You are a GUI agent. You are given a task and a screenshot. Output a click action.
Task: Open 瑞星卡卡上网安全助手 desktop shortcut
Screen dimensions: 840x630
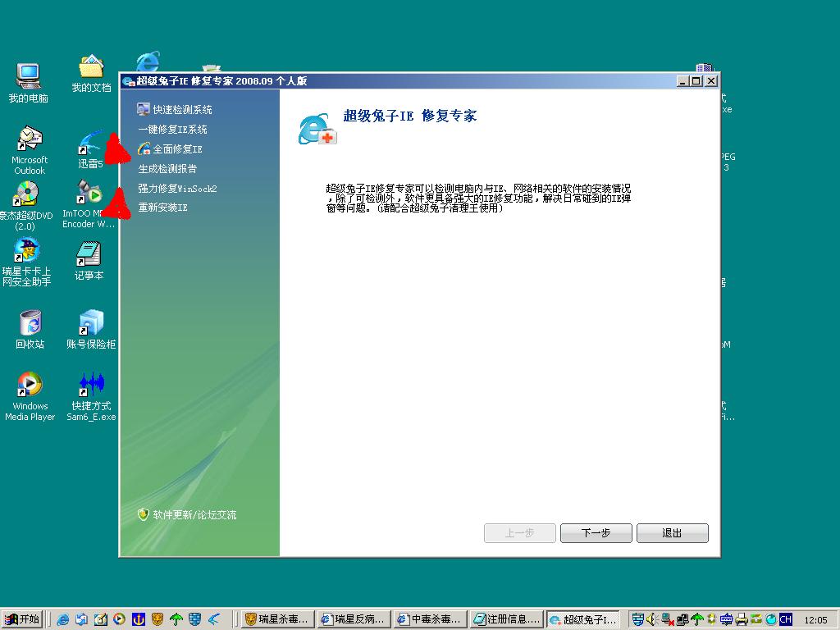click(x=26, y=262)
